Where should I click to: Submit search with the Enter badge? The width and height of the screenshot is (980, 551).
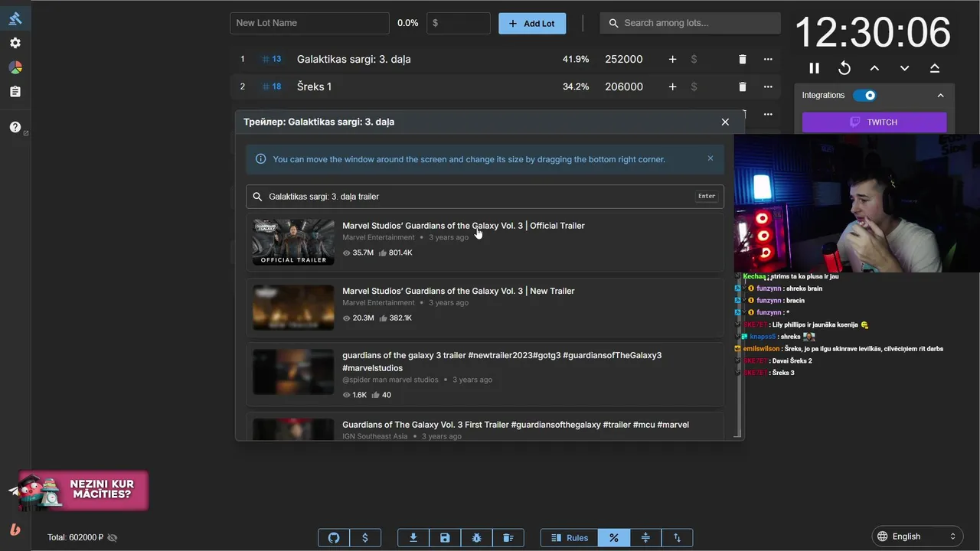tap(706, 197)
